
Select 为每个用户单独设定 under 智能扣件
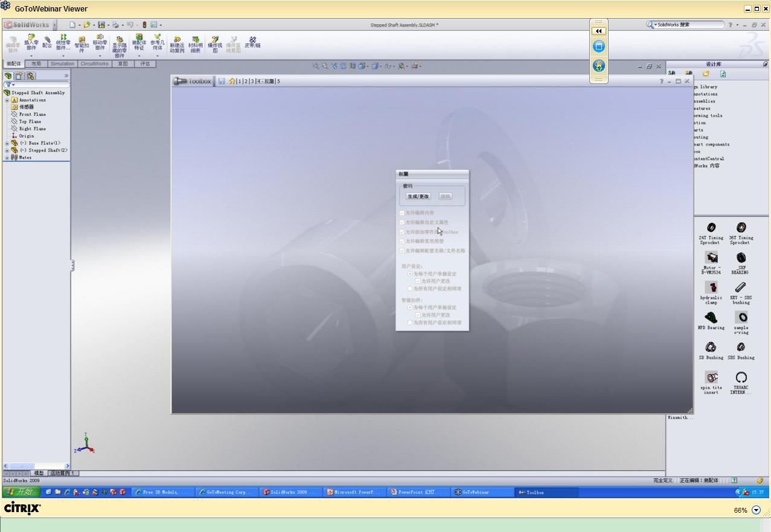coord(410,307)
